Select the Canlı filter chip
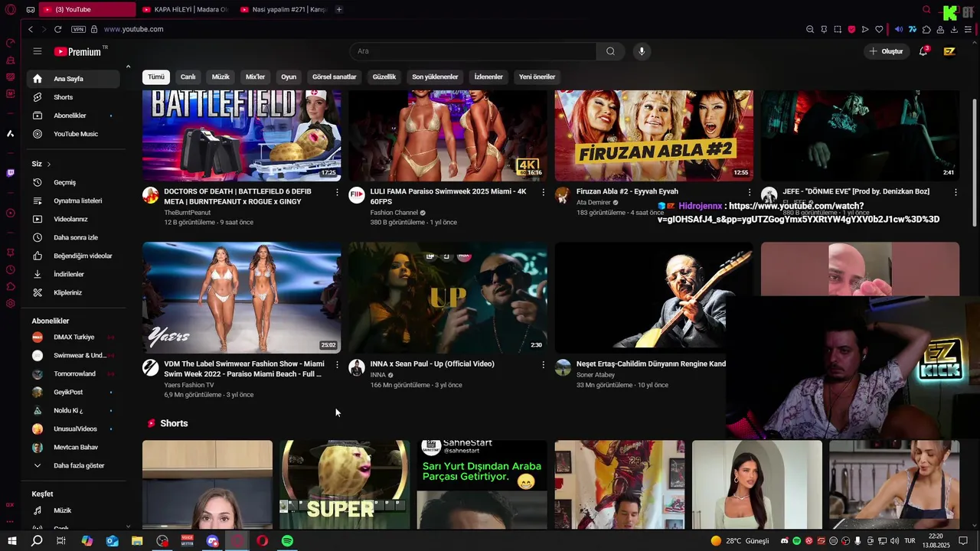The image size is (980, 551). pyautogui.click(x=188, y=77)
